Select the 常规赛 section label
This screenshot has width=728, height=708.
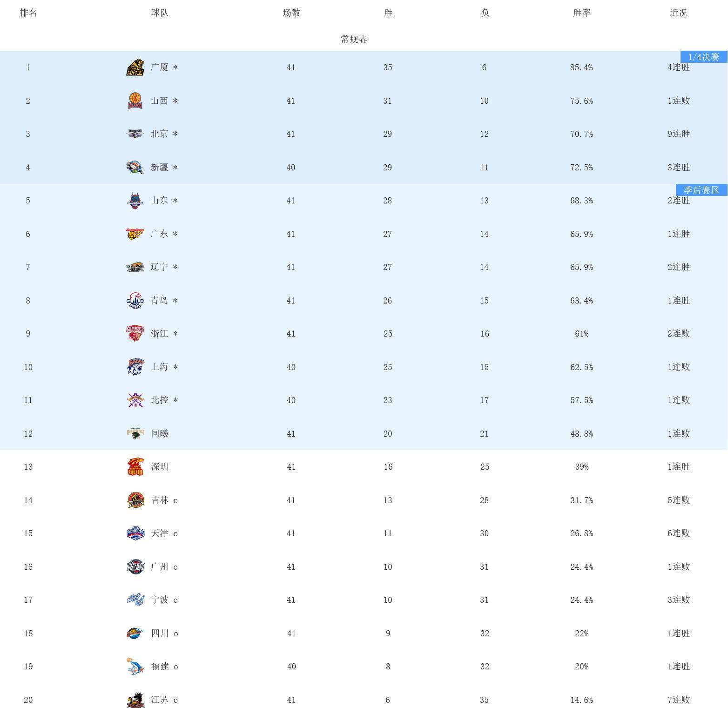pyautogui.click(x=354, y=40)
